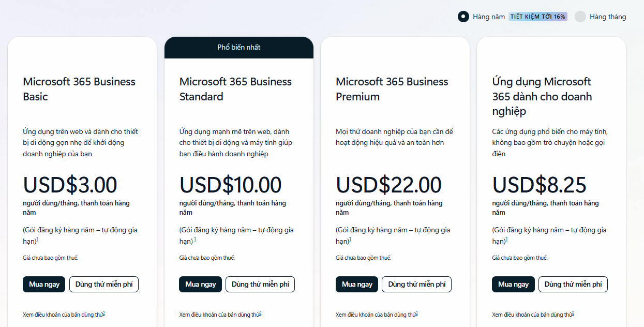Select the Hàng năm billing radio button
This screenshot has height=327, width=644.
[x=463, y=17]
